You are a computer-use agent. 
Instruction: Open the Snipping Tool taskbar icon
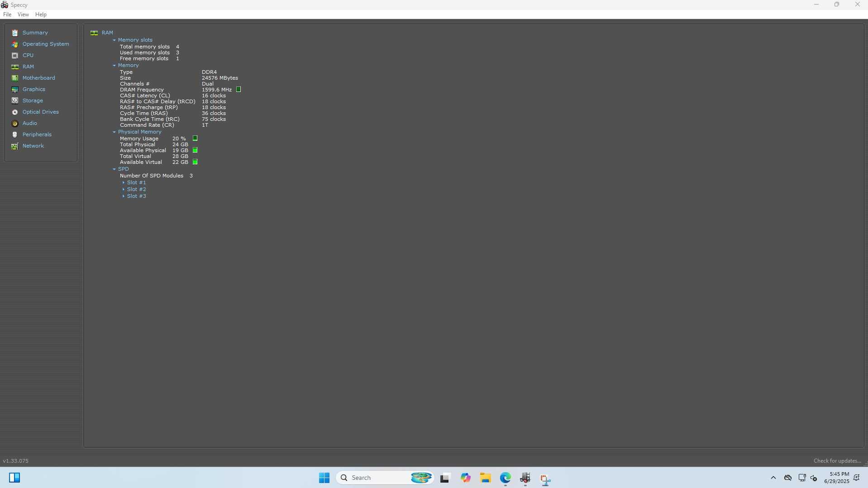coord(545,478)
